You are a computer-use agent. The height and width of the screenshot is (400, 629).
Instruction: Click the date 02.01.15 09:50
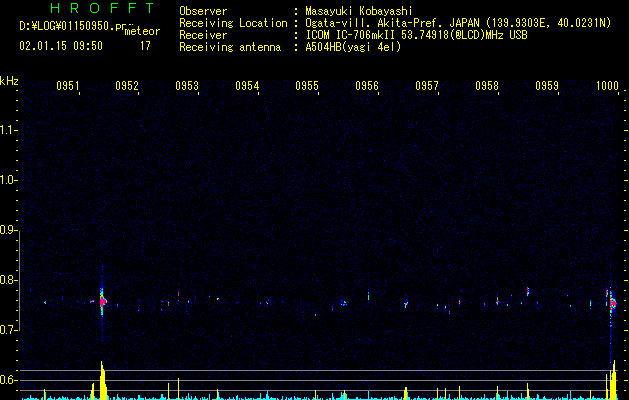pos(61,46)
